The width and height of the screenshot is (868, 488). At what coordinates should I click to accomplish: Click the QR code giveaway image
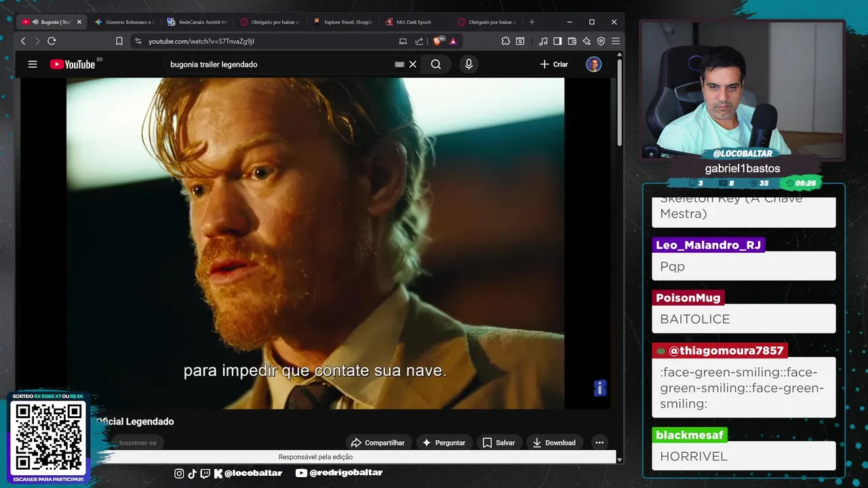click(x=47, y=438)
